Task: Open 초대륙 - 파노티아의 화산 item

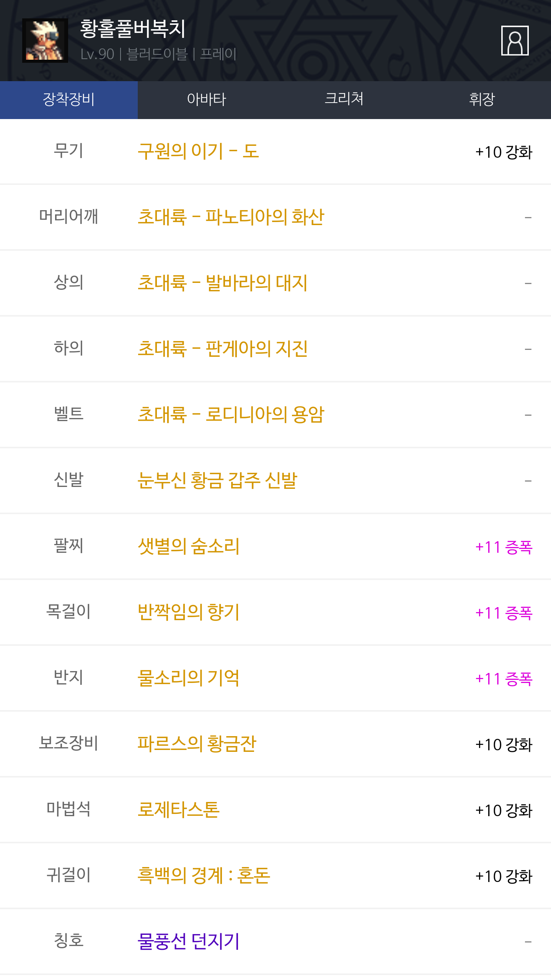Action: click(x=231, y=217)
